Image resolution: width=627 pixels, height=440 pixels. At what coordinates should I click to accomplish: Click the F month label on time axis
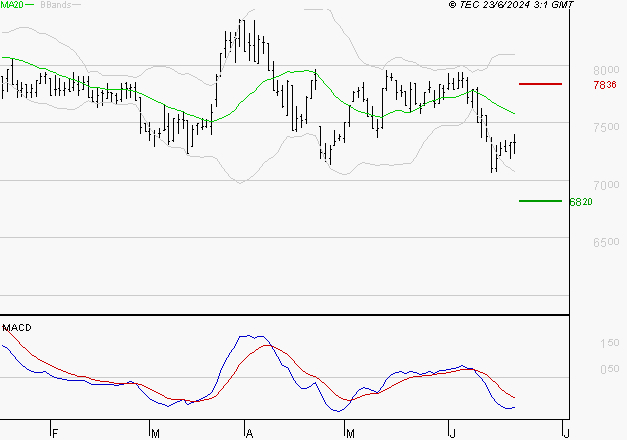click(x=56, y=434)
